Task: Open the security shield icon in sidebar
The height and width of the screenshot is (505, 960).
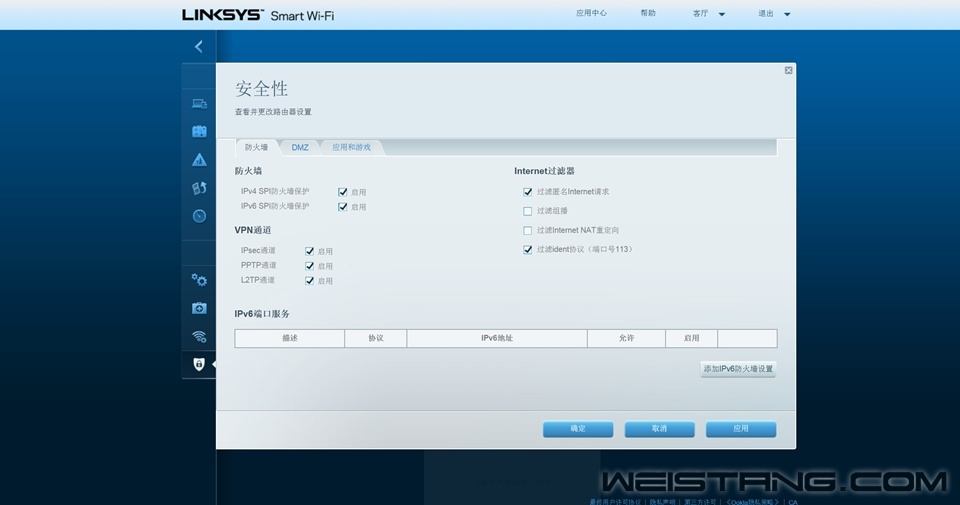Action: click(x=199, y=365)
